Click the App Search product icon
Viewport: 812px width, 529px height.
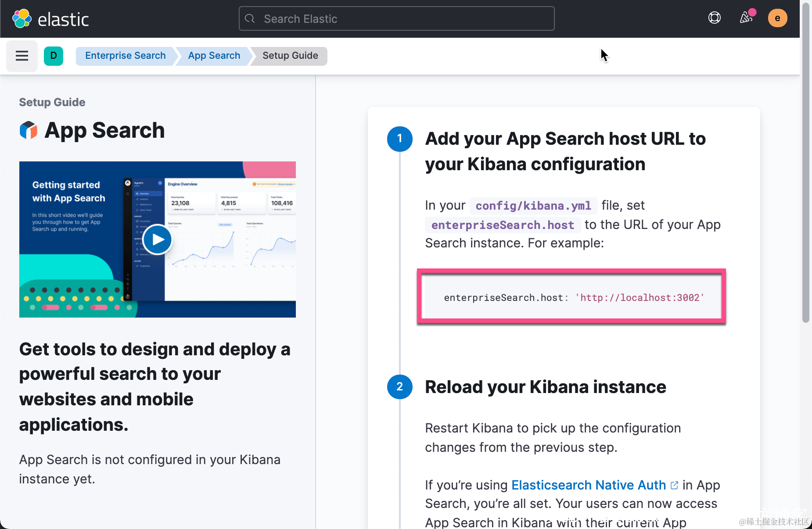click(29, 130)
